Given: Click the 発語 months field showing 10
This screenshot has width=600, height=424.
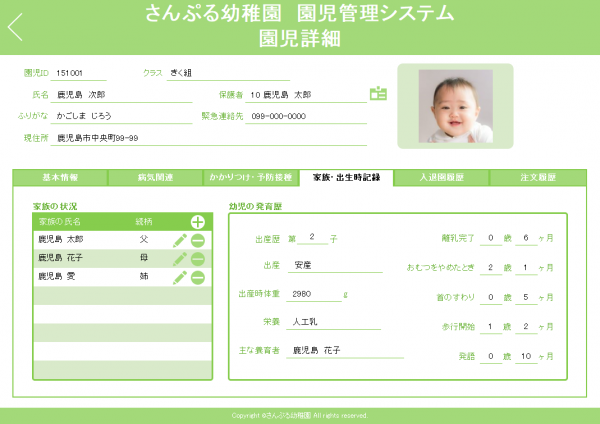Looking at the screenshot, I should pos(526,357).
